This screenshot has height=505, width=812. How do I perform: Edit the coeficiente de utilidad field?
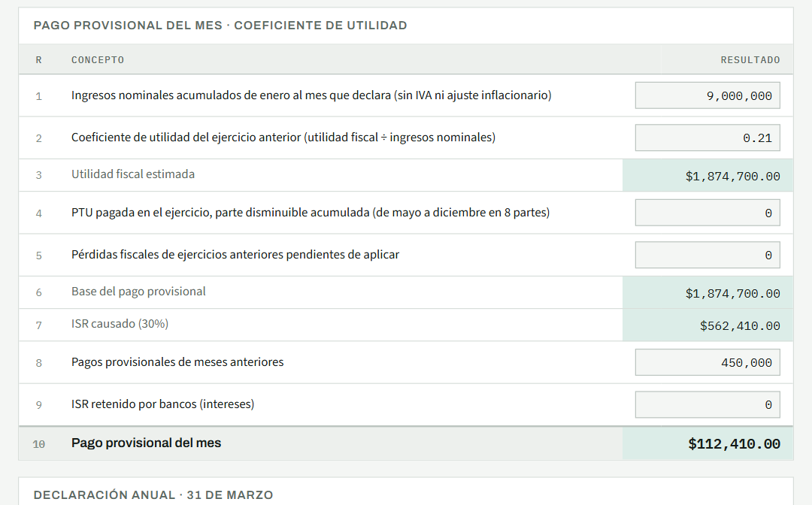click(x=707, y=138)
